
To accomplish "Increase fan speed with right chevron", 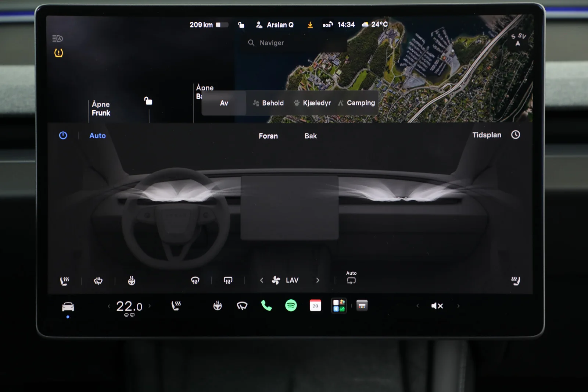I will pyautogui.click(x=318, y=280).
